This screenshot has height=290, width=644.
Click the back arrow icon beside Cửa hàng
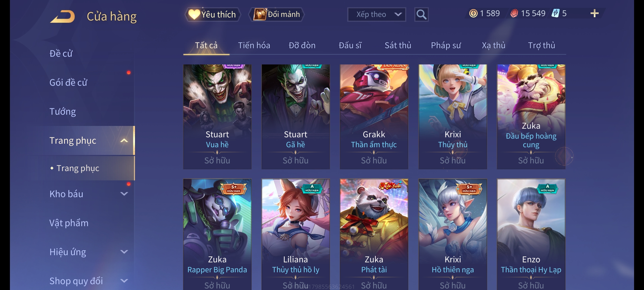point(63,16)
